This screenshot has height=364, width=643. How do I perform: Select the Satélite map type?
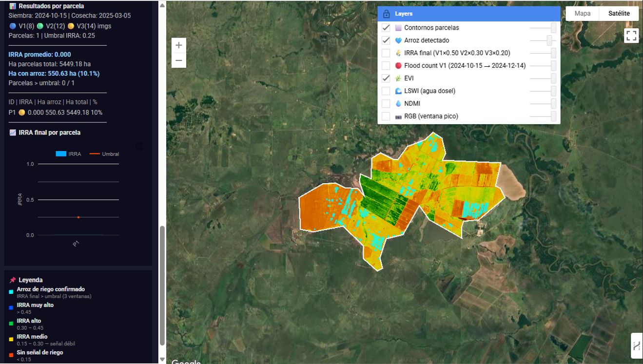[619, 14]
